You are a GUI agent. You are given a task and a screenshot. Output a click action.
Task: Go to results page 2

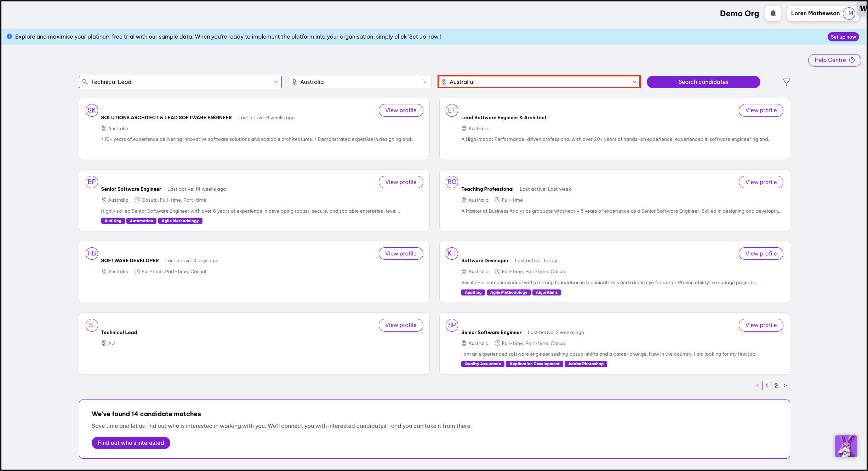776,385
